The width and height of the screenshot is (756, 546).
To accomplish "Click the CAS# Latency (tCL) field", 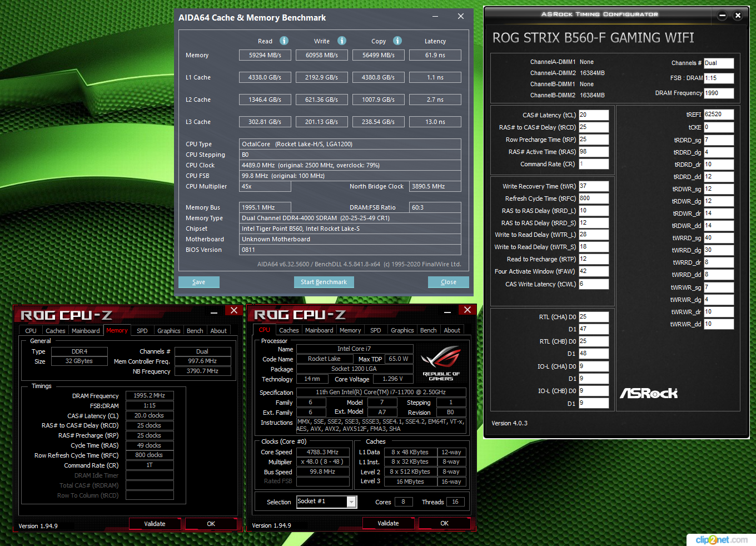I will (x=594, y=115).
